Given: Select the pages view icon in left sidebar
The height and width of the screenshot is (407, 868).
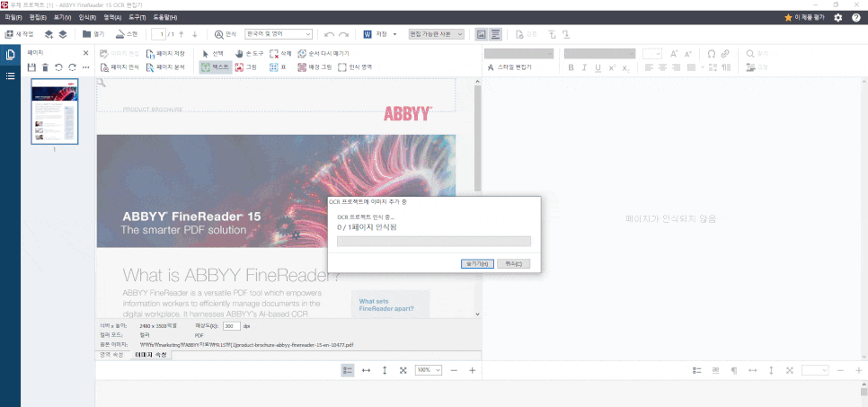Looking at the screenshot, I should tap(10, 55).
